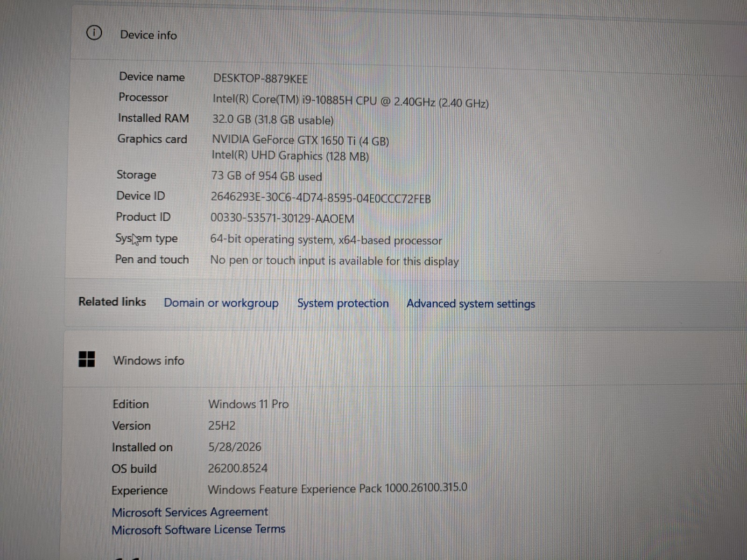Select the Windows info header

[x=149, y=360]
